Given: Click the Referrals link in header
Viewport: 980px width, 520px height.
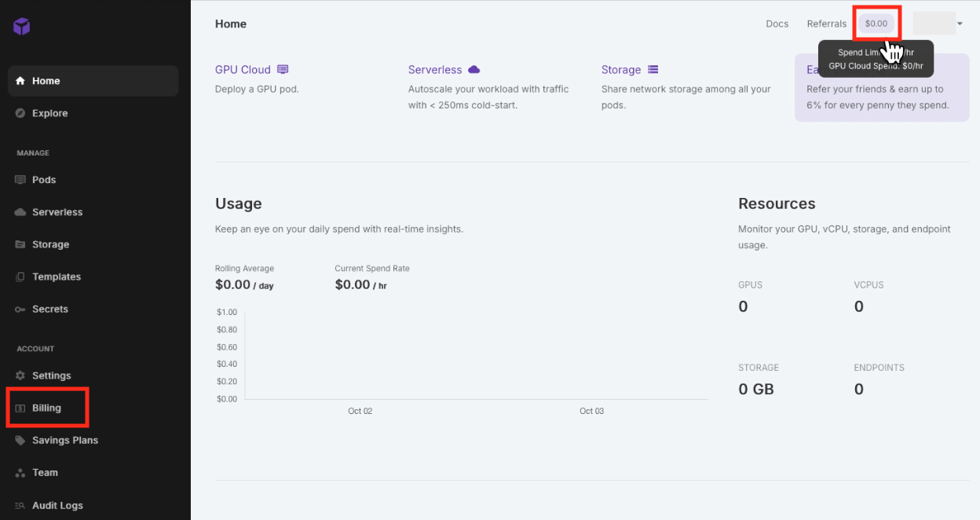Looking at the screenshot, I should (x=826, y=24).
